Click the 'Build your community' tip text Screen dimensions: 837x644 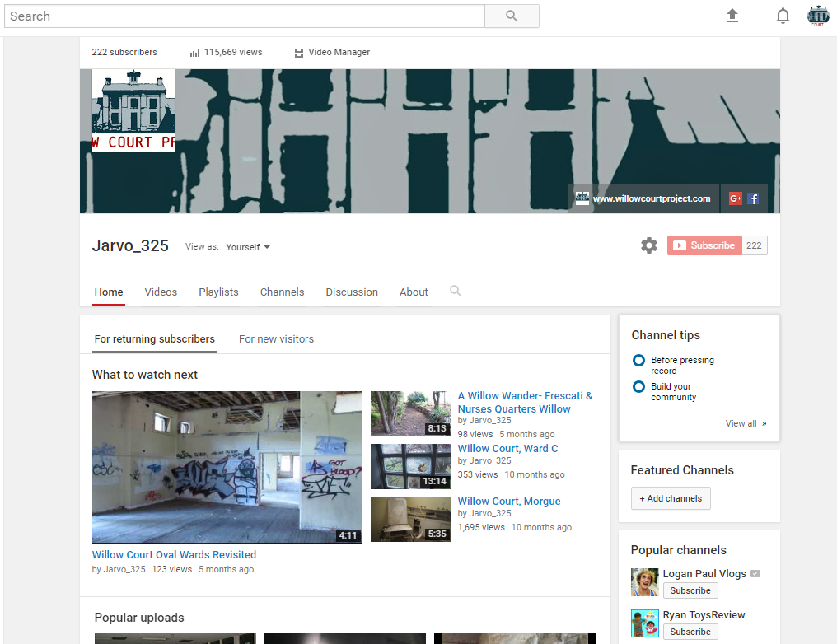pyautogui.click(x=673, y=392)
